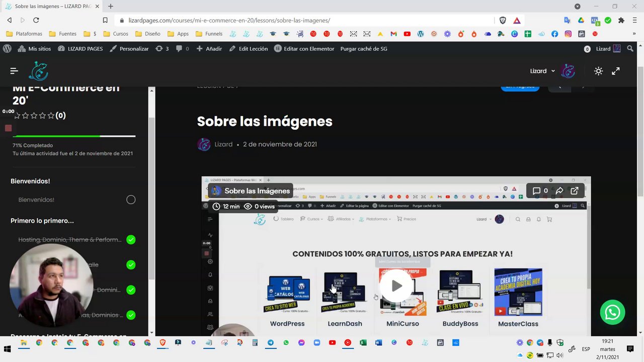Image resolution: width=644 pixels, height=362 pixels.
Task: Open Apps bookmarks folder
Action: tap(178, 34)
